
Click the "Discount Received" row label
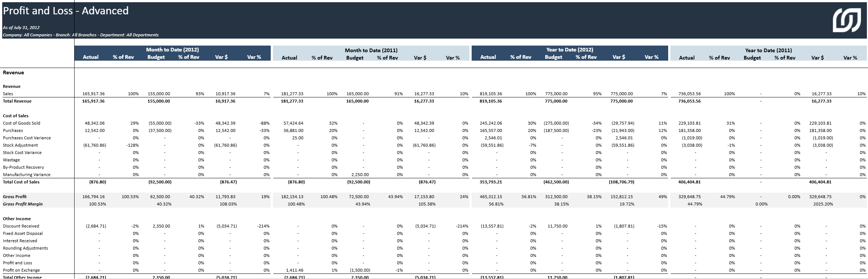[x=21, y=226]
